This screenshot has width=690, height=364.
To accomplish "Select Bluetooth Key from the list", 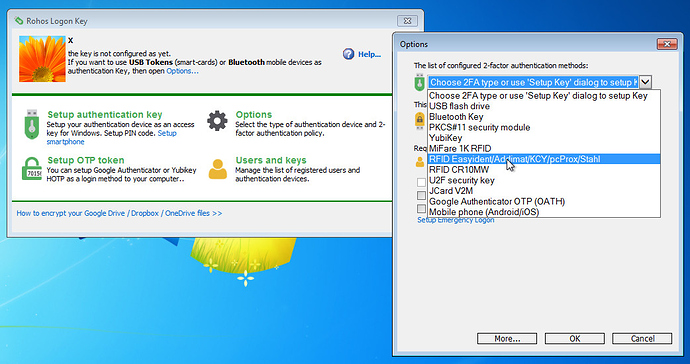I will pos(544,117).
